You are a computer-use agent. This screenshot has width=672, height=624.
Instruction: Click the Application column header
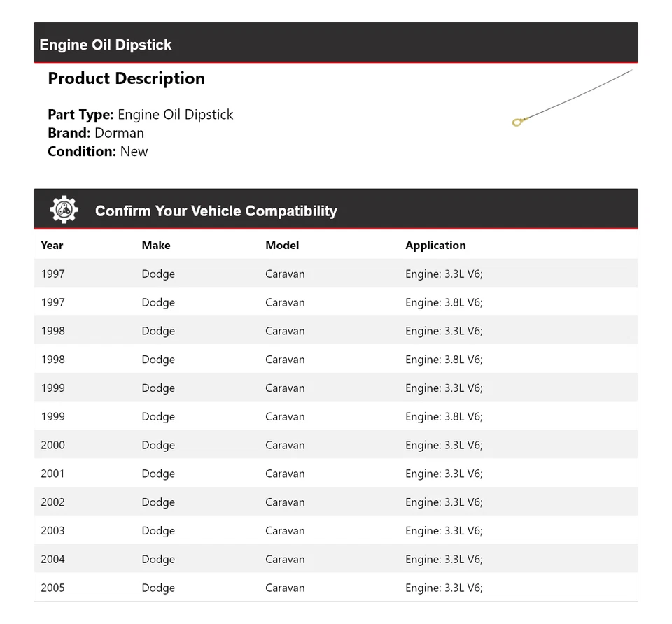click(x=435, y=245)
